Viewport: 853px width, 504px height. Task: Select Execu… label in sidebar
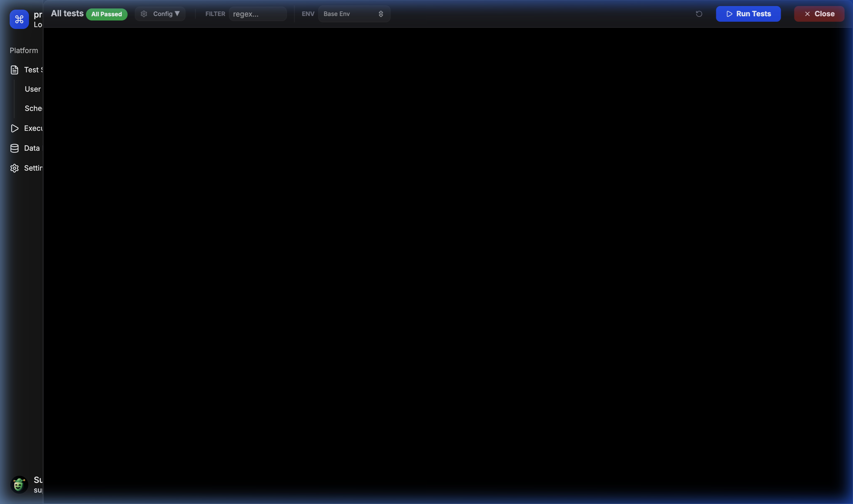33,128
